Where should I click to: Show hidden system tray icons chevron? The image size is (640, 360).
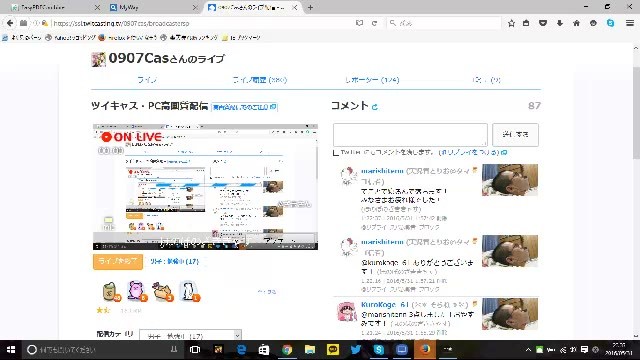coord(528,350)
